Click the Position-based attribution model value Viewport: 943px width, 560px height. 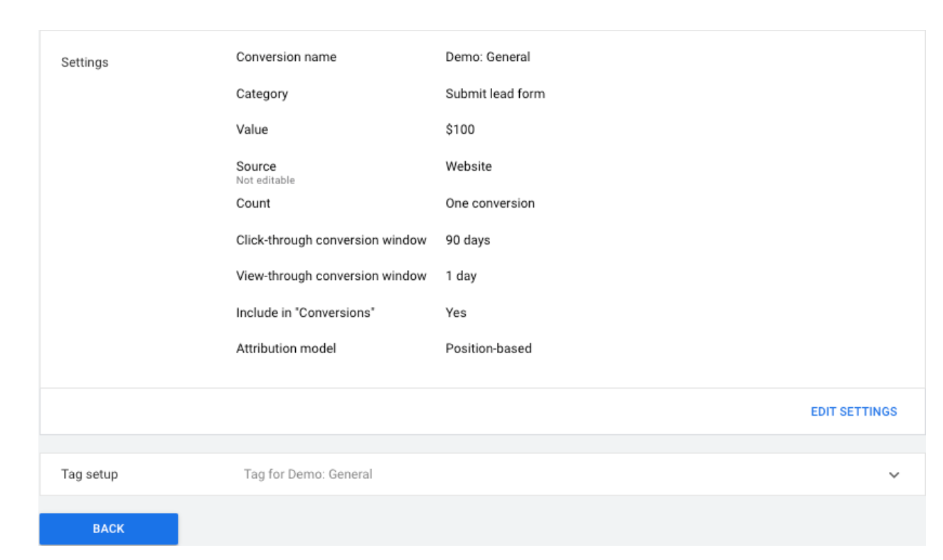coord(487,349)
